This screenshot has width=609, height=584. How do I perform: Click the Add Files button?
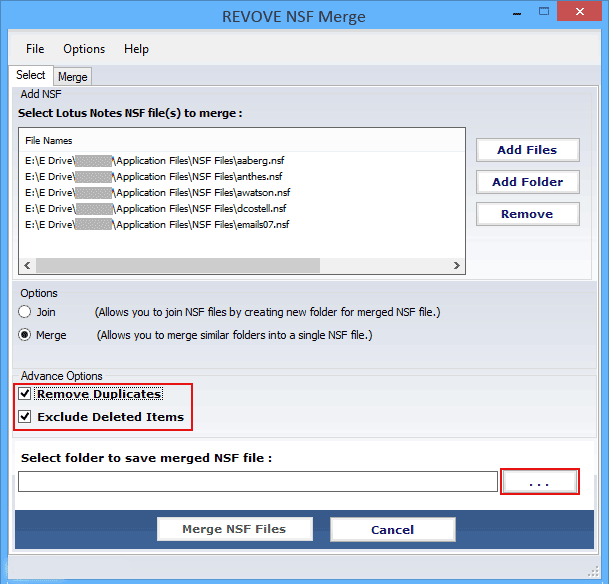point(527,150)
